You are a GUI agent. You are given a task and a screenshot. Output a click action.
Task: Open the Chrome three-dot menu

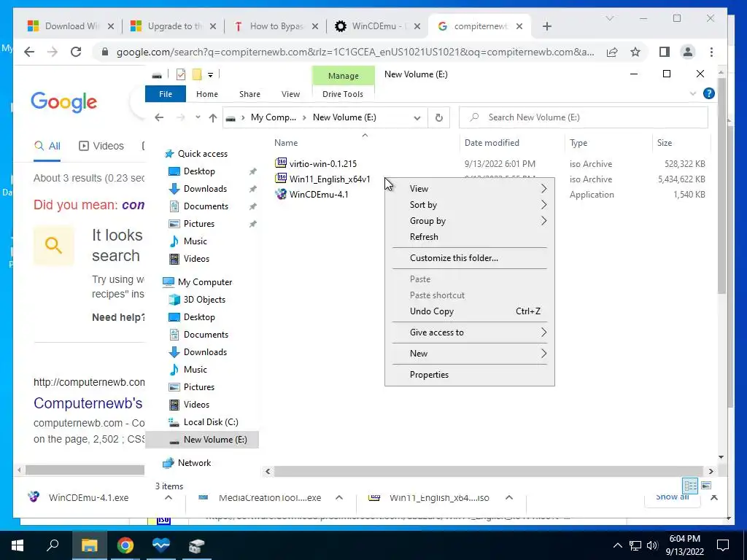tap(711, 52)
